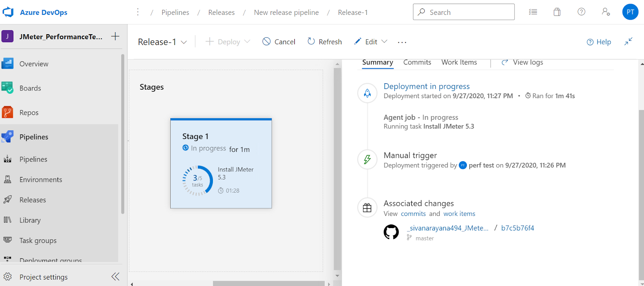Open the commits link under Associated changes

click(x=413, y=214)
